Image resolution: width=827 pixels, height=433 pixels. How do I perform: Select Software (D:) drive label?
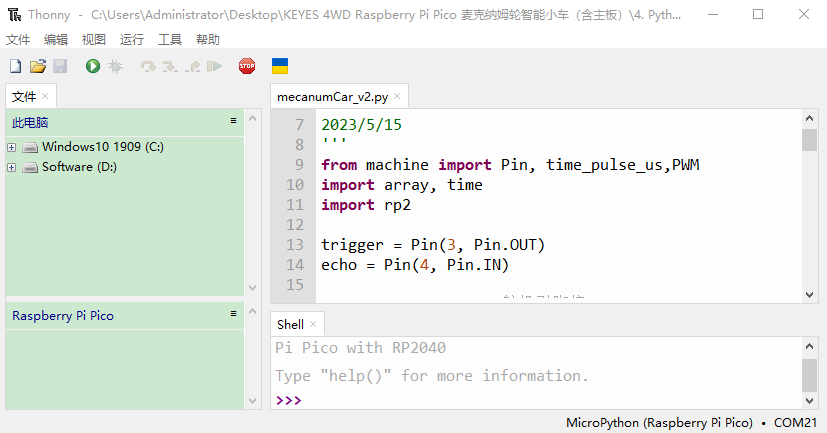[80, 167]
